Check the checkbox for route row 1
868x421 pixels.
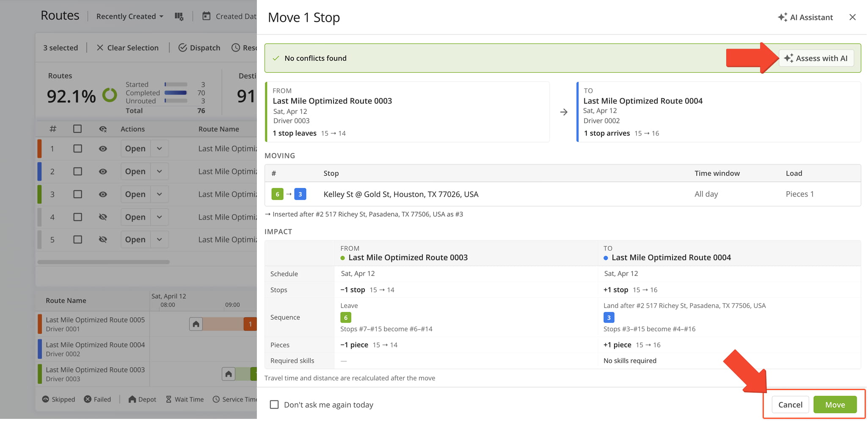coord(77,149)
